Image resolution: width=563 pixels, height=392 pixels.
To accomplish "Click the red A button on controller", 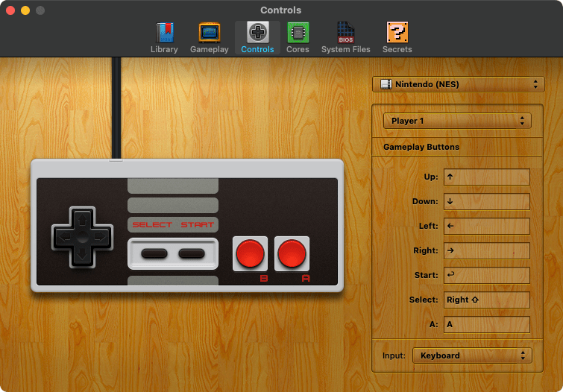I will coord(292,255).
